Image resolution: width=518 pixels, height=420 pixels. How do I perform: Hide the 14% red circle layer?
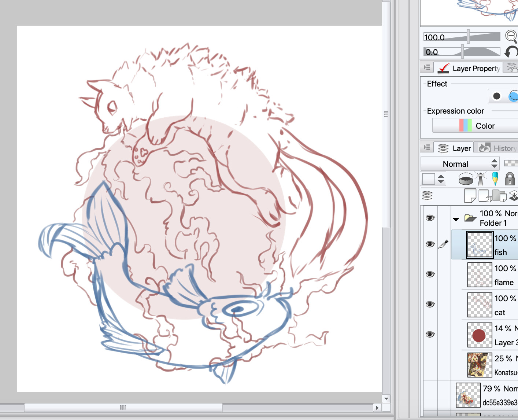[x=430, y=335]
